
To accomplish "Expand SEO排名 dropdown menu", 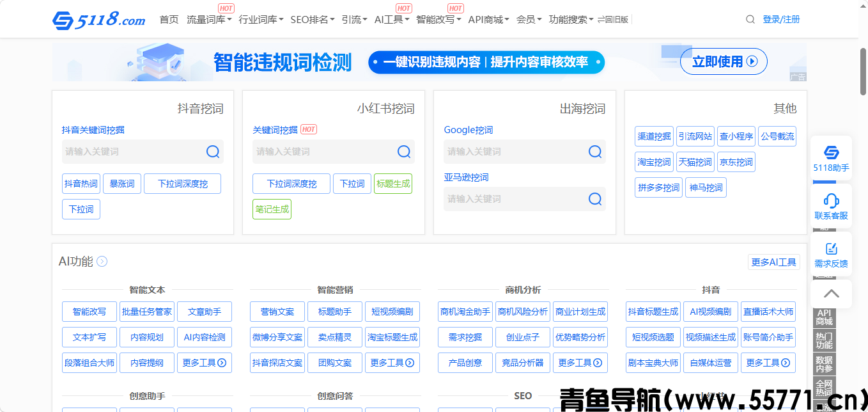I will [x=313, y=20].
